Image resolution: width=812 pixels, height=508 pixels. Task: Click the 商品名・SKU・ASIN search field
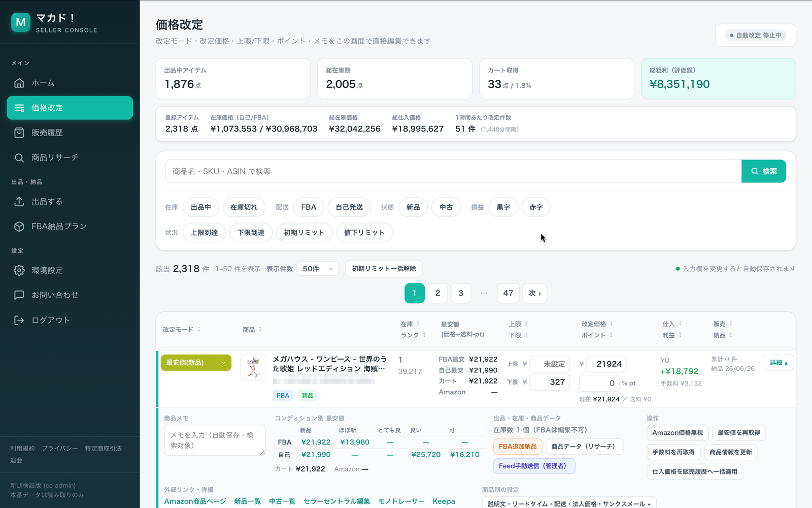(x=453, y=171)
